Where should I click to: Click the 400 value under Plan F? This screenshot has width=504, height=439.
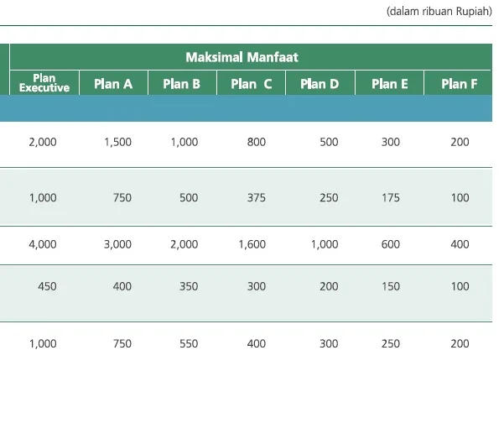tap(460, 244)
